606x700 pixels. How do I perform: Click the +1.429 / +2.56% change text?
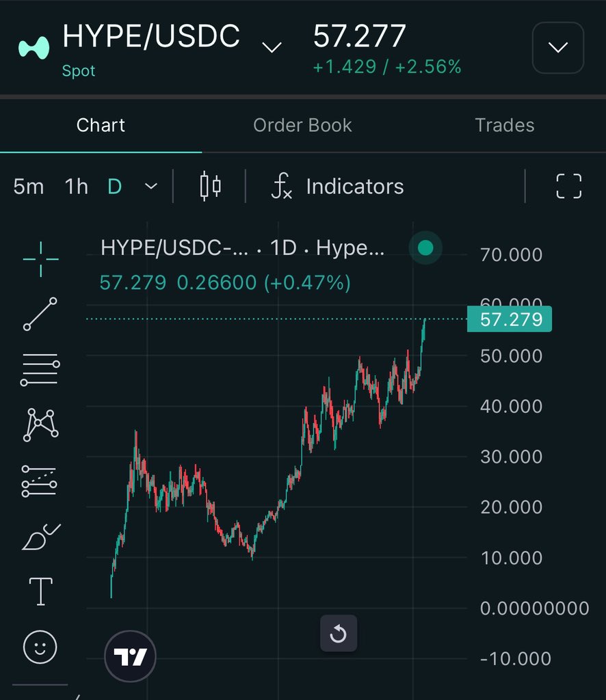(387, 67)
